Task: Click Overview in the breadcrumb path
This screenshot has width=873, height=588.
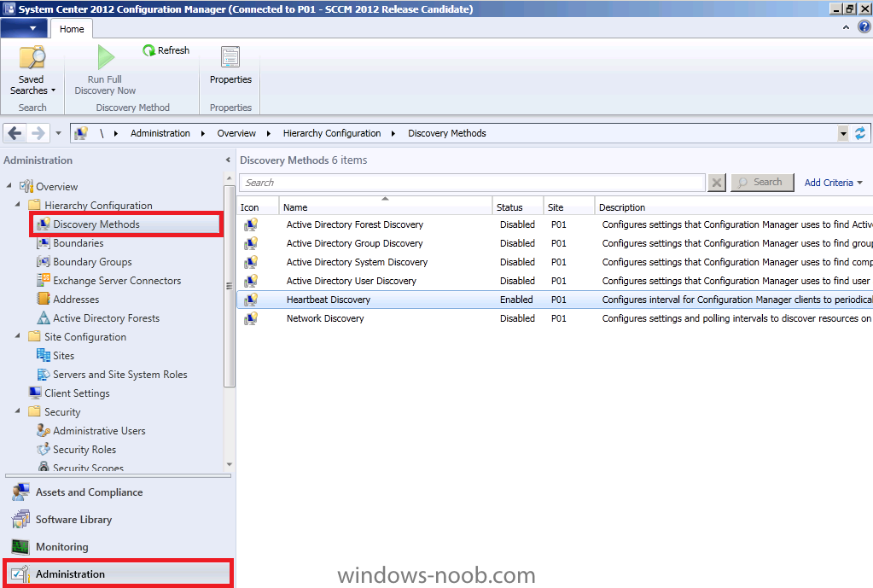Action: tap(236, 133)
